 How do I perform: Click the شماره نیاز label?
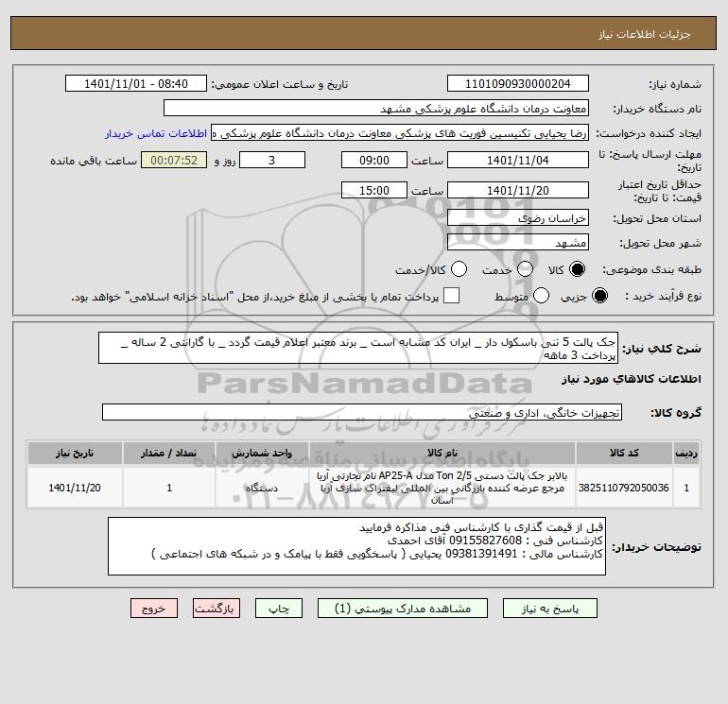pos(675,84)
